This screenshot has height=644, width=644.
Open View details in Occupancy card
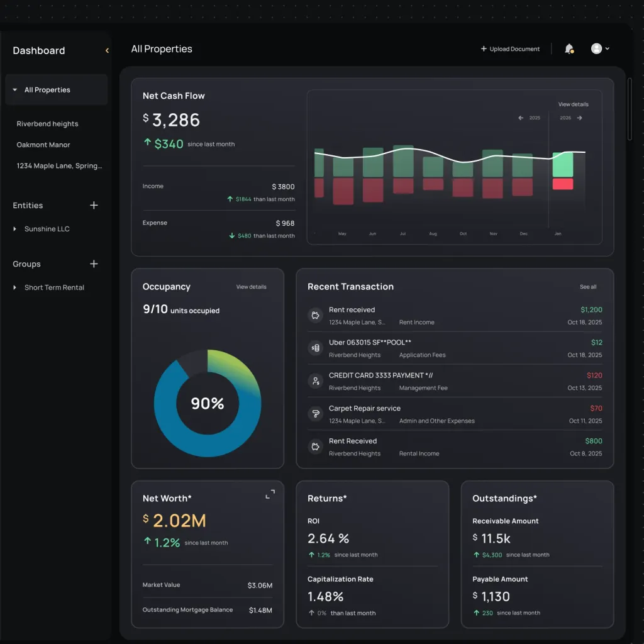point(251,287)
